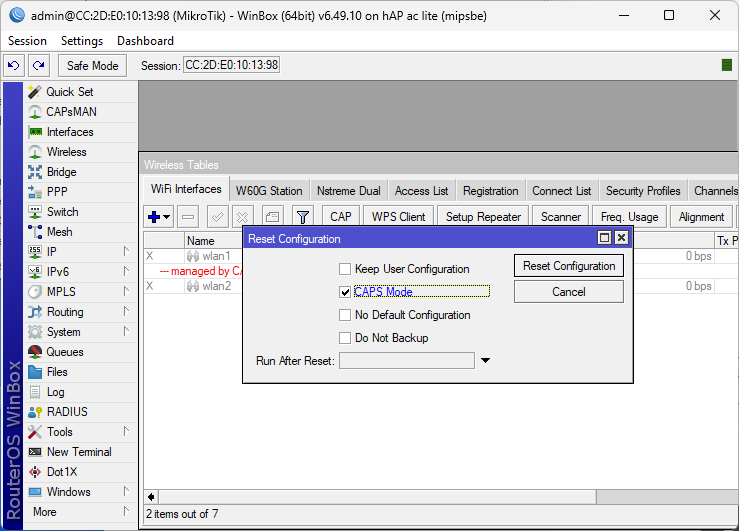Expand the System submenu
This screenshot has height=531, width=739.
click(126, 332)
